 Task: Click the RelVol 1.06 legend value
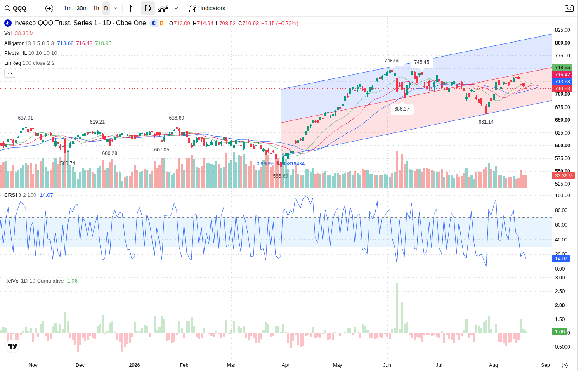[72, 281]
